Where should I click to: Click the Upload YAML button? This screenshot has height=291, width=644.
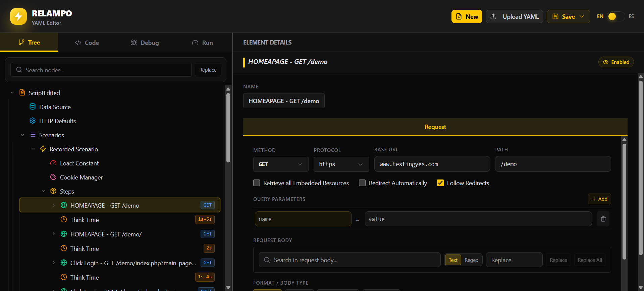point(514,16)
